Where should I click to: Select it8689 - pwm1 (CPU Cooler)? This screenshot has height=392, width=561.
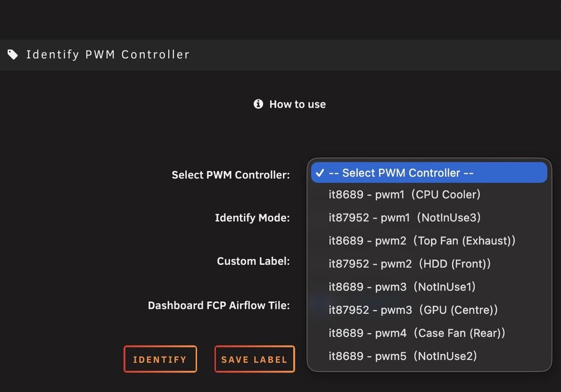coord(429,195)
